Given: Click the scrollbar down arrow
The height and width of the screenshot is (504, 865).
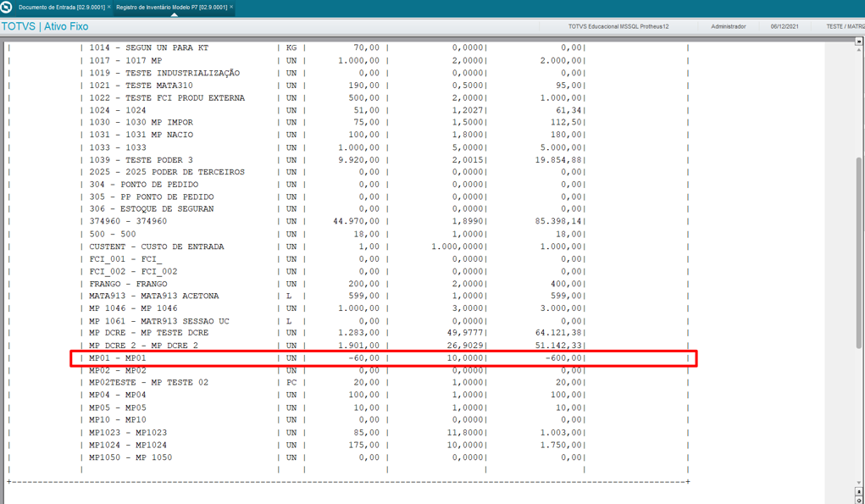Looking at the screenshot, I should click(x=858, y=482).
